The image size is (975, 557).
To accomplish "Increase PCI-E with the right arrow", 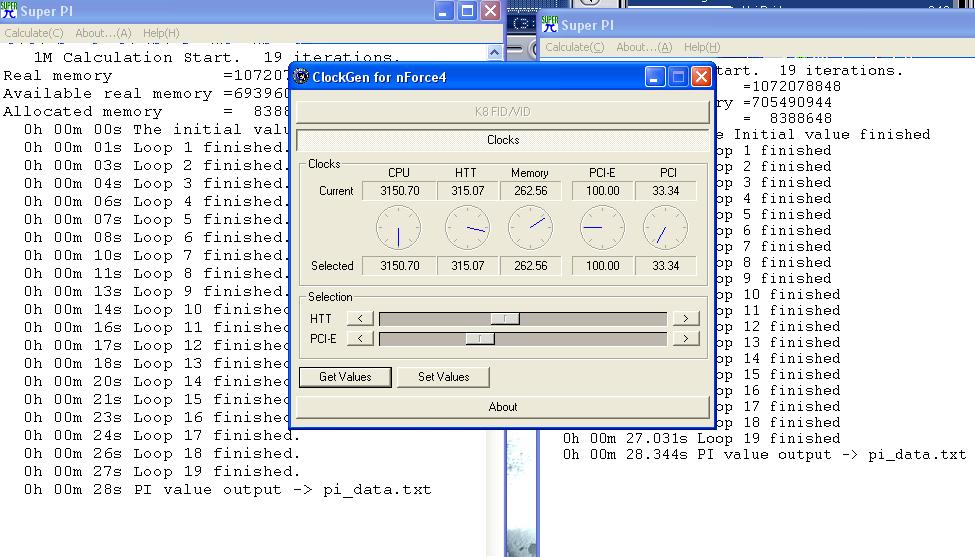I will pyautogui.click(x=686, y=339).
